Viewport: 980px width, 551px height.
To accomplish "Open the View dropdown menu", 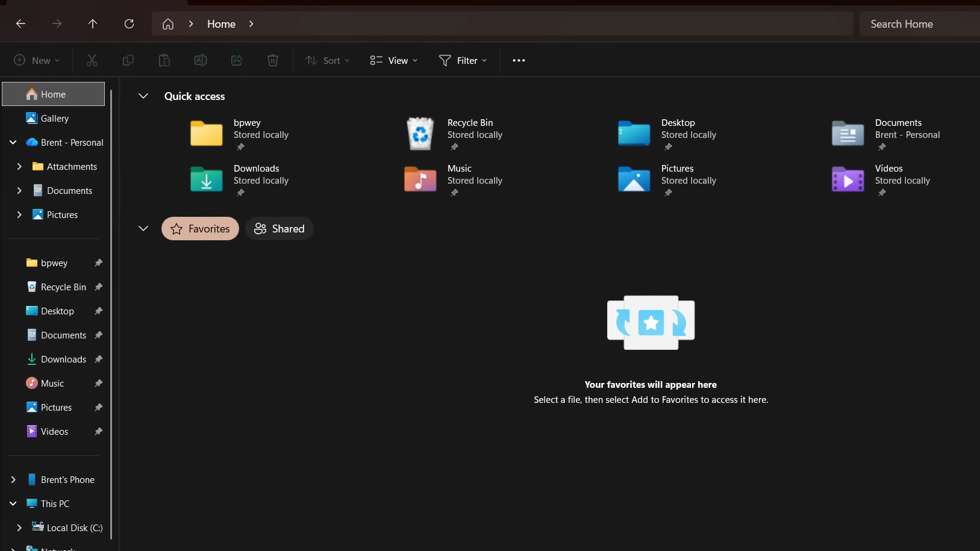I will click(x=394, y=60).
